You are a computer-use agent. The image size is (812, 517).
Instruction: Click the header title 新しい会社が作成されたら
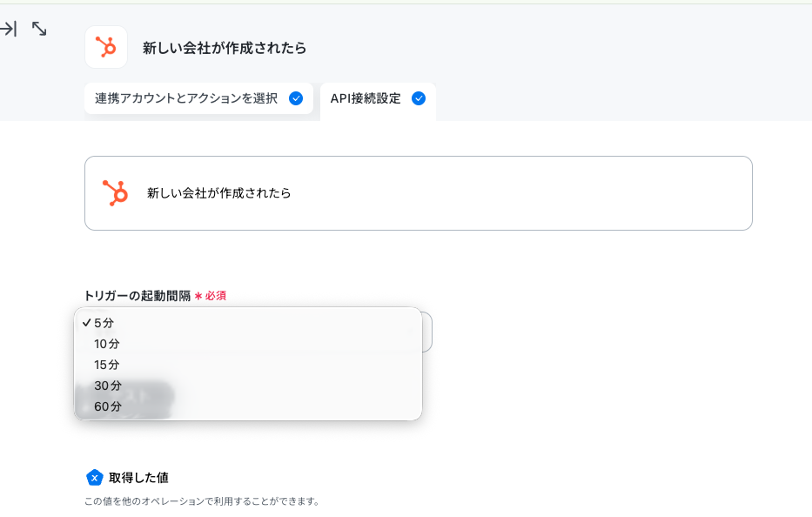[225, 48]
